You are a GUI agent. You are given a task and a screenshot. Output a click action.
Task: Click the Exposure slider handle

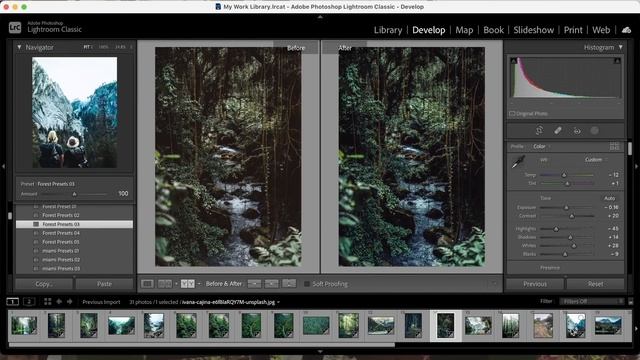[x=566, y=208]
